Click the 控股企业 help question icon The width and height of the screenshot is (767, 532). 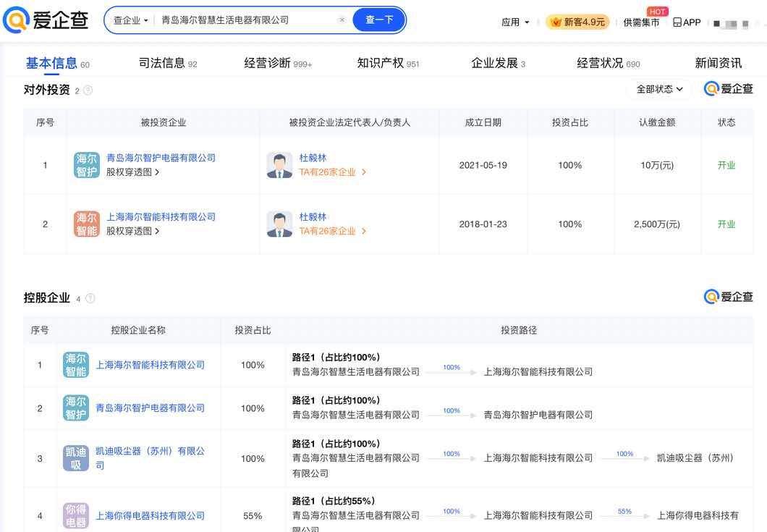coord(90,298)
